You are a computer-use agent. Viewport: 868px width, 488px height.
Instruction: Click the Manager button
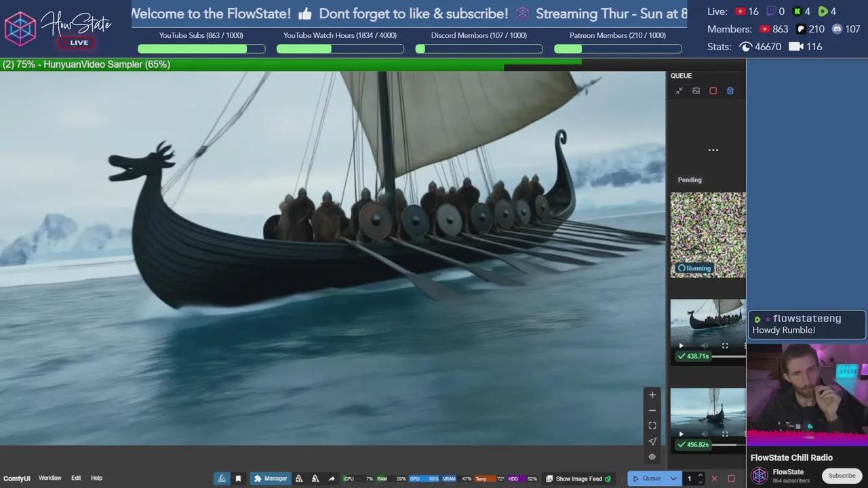[x=271, y=478]
